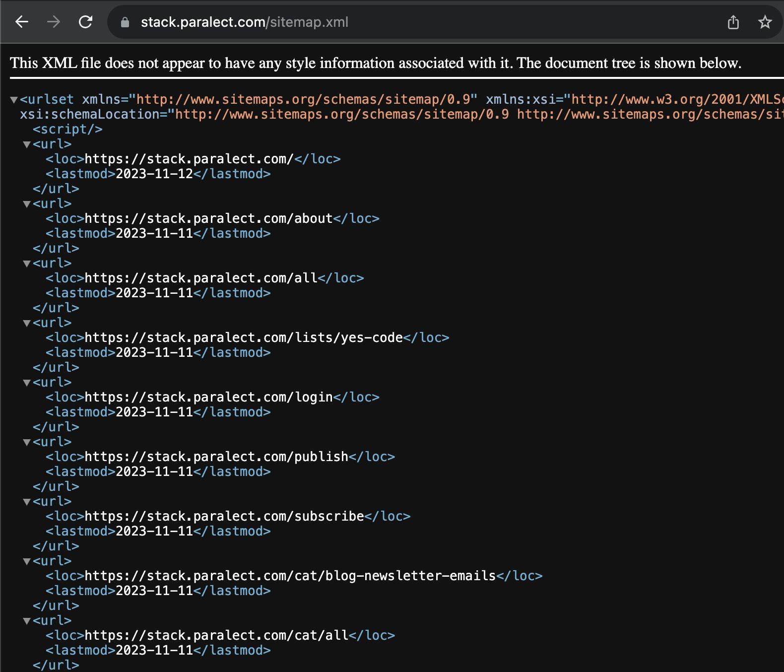Click the stack.paralect.com/about loc text
Screen dimensions: 784x672
point(208,218)
